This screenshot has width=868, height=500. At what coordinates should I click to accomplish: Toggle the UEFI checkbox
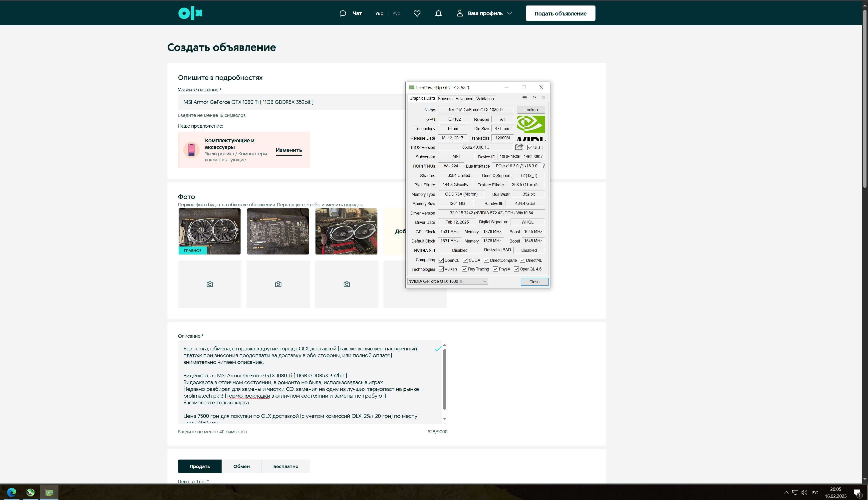coord(530,147)
